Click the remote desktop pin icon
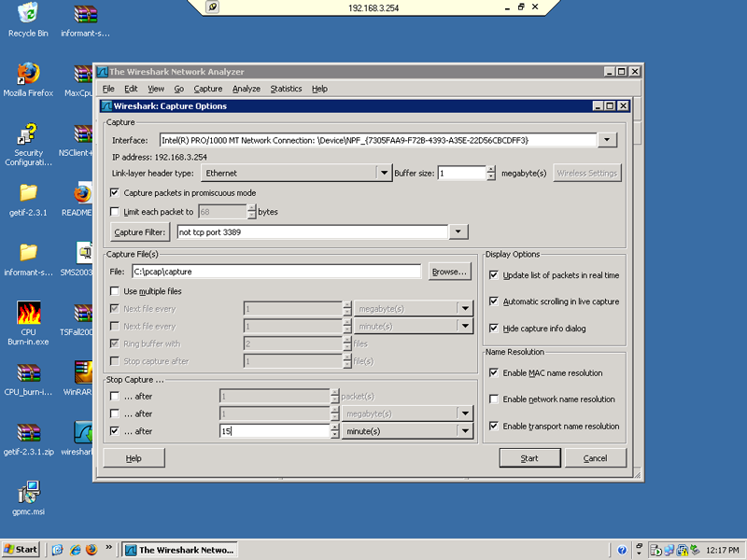The width and height of the screenshot is (747, 560). [x=213, y=7]
